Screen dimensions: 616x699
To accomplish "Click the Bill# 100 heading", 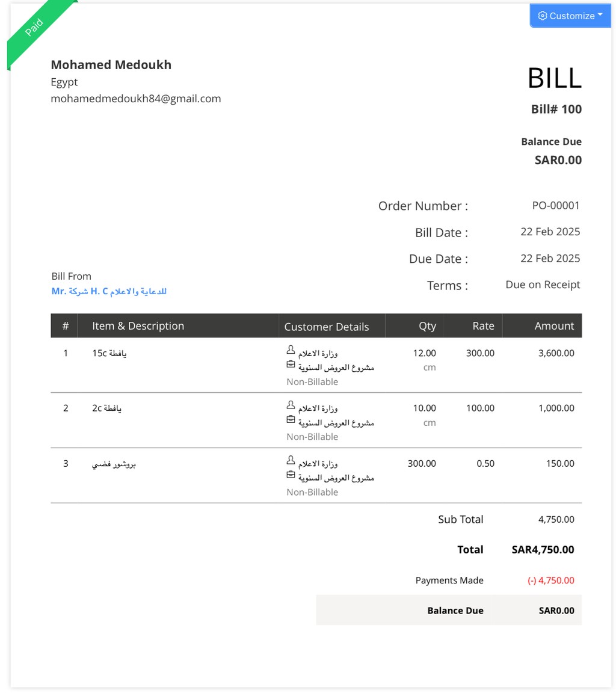I will click(556, 109).
